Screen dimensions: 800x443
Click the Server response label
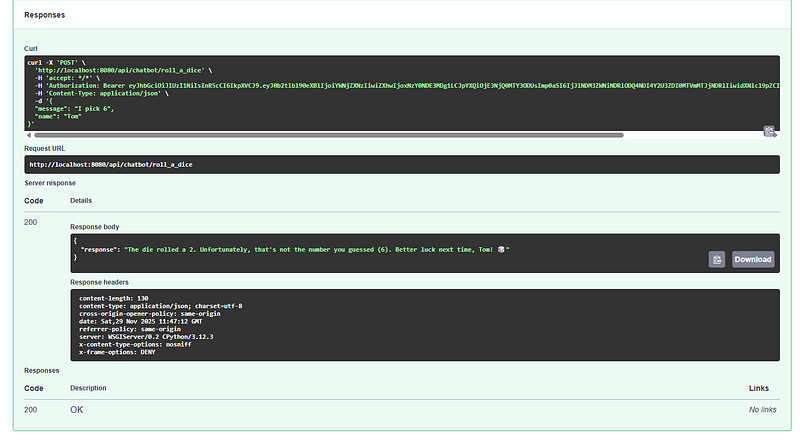click(50, 183)
